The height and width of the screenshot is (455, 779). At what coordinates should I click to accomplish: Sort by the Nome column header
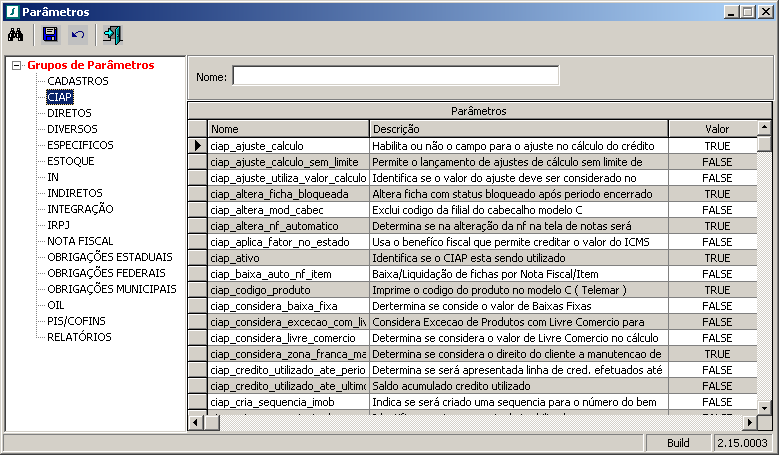point(288,129)
